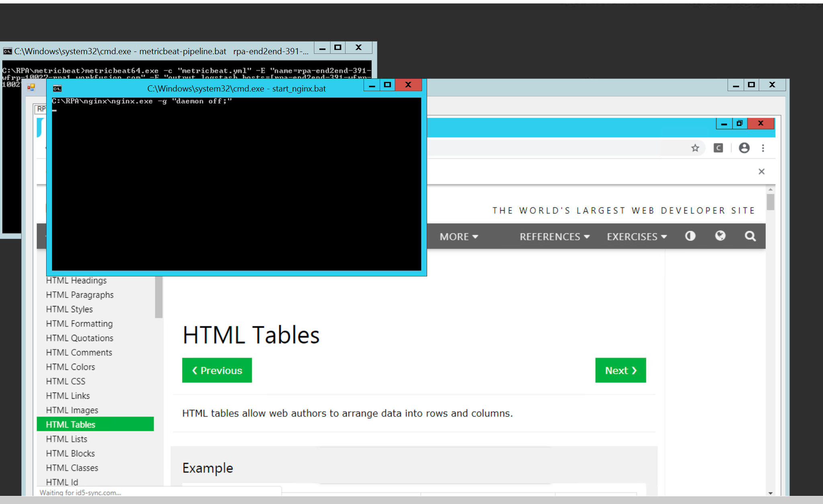
Task: Open HTML Colors in the sidebar
Action: (x=70, y=367)
